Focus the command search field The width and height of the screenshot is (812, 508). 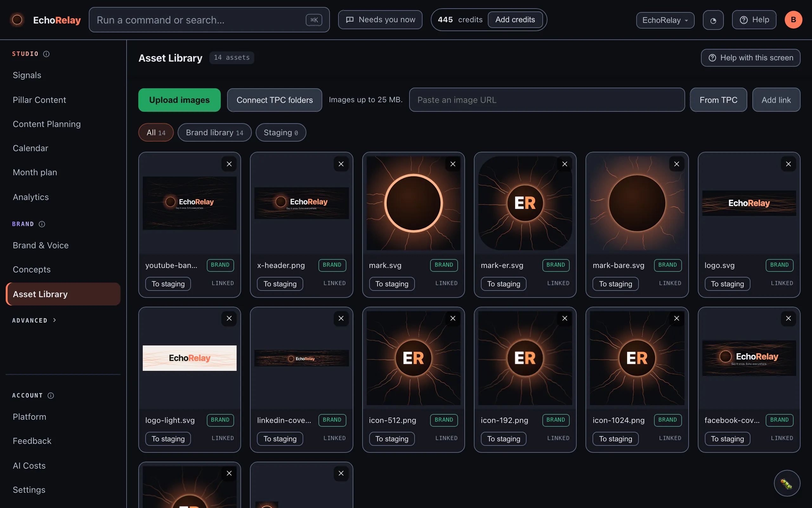pyautogui.click(x=209, y=20)
